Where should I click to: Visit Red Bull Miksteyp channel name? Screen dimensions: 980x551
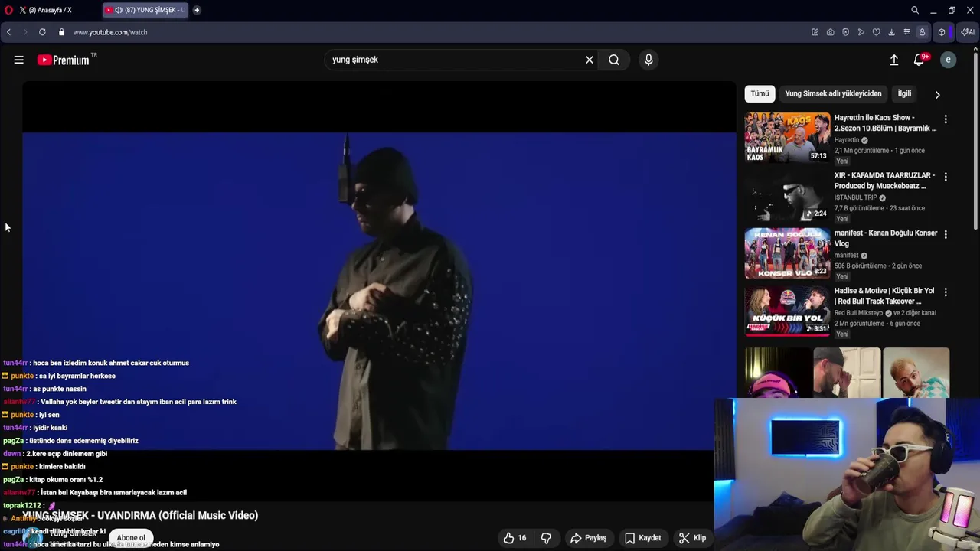click(858, 313)
